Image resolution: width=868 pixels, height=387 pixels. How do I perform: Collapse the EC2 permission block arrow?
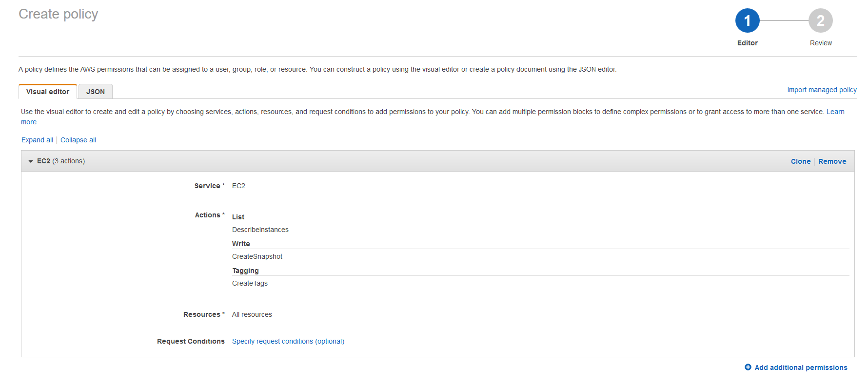31,161
